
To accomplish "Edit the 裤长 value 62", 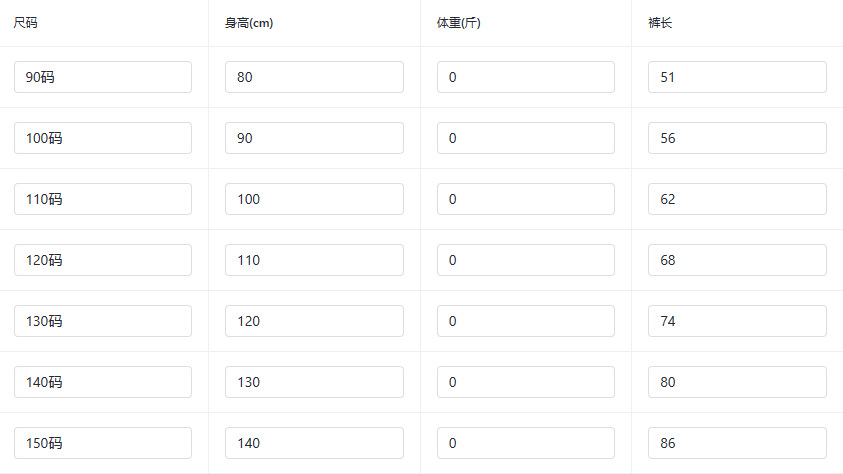I will [737, 199].
